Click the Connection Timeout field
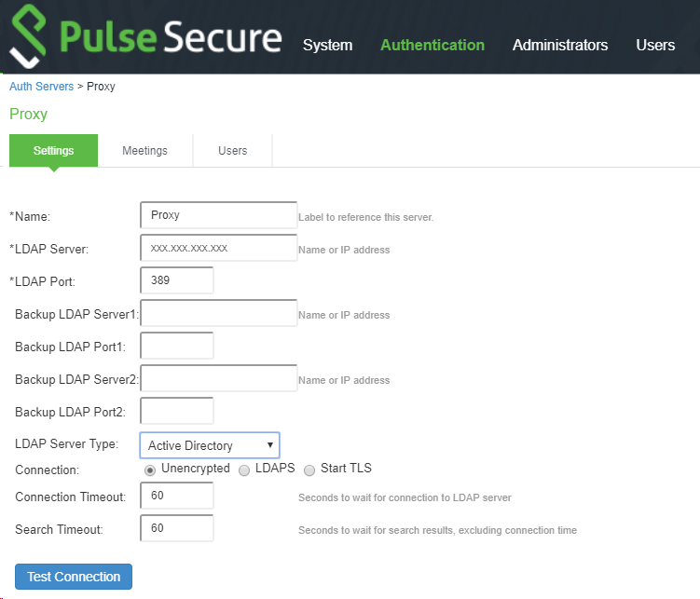The width and height of the screenshot is (700, 599). tap(176, 496)
